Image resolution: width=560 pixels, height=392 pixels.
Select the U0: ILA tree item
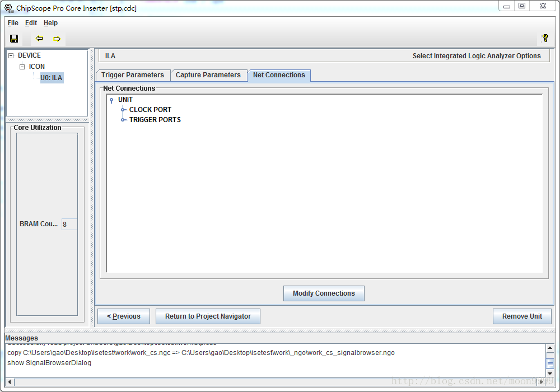click(x=52, y=78)
